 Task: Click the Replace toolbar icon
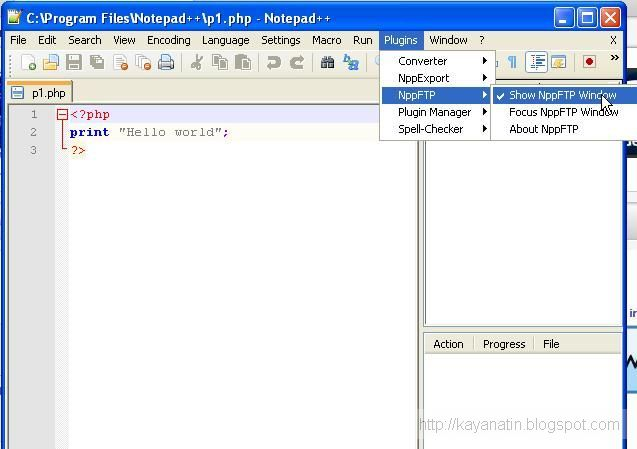point(351,63)
